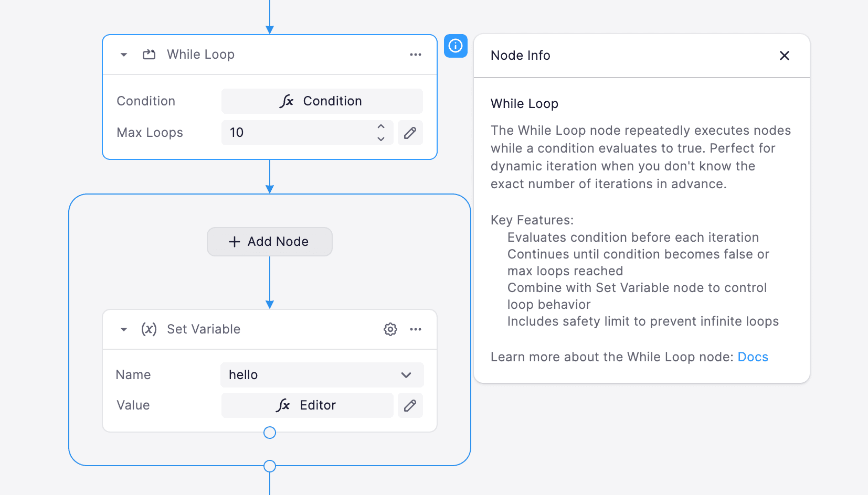Screen dimensions: 868x495
Task: Click the (x) Set Variable icon
Action: [149, 329]
